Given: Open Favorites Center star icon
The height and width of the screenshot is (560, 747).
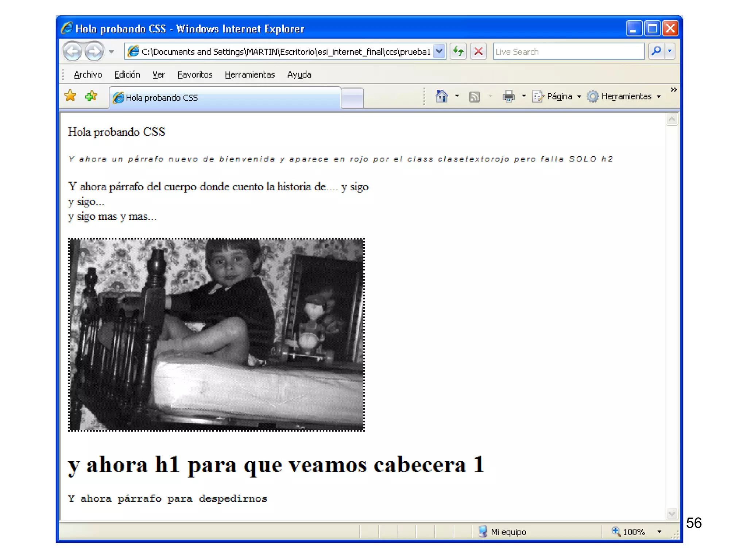Looking at the screenshot, I should pos(70,96).
